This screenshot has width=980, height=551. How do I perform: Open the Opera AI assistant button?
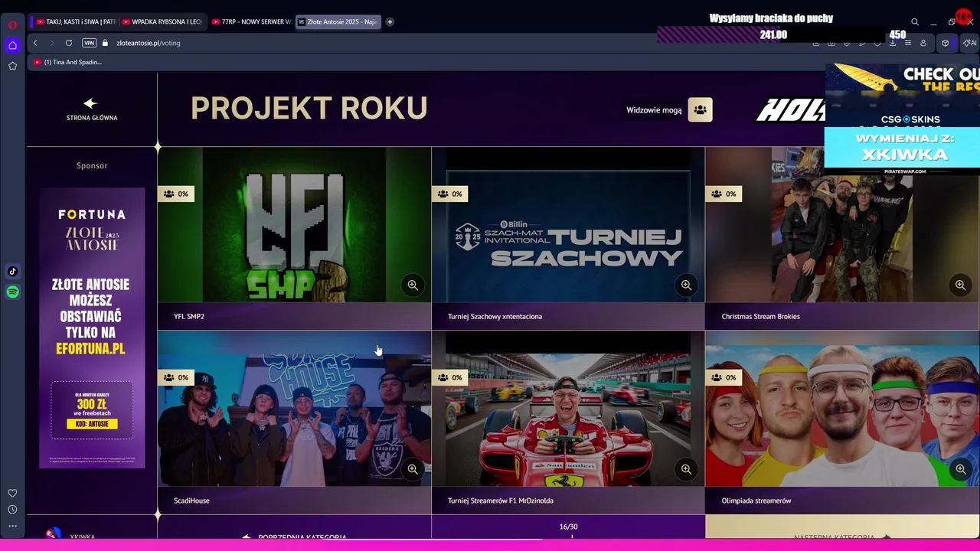pyautogui.click(x=970, y=43)
